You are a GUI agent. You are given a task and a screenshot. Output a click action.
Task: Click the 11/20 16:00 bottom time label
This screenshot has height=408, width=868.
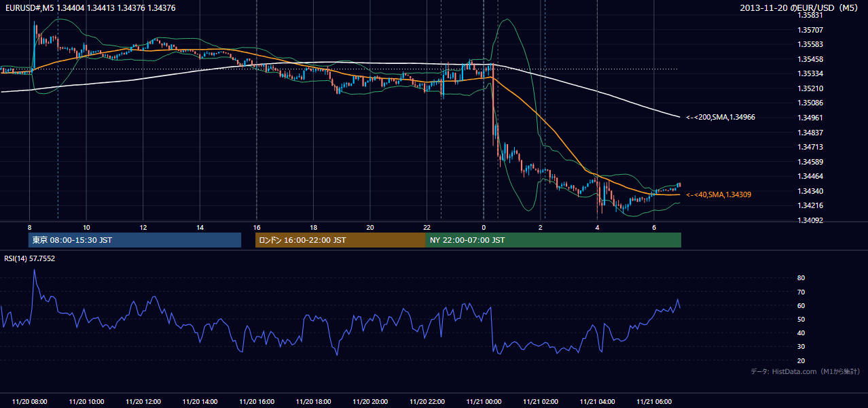(x=257, y=402)
